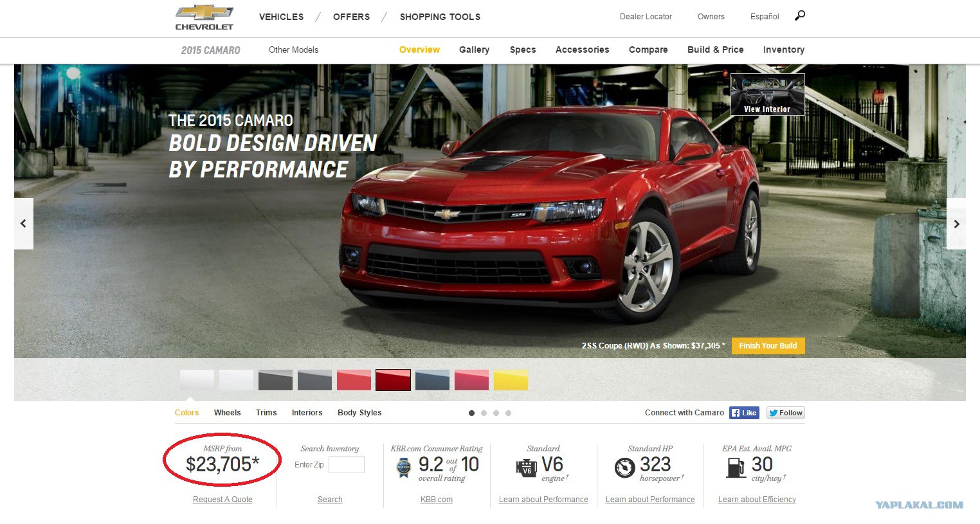
Task: Switch to the Wheels tab
Action: point(227,413)
